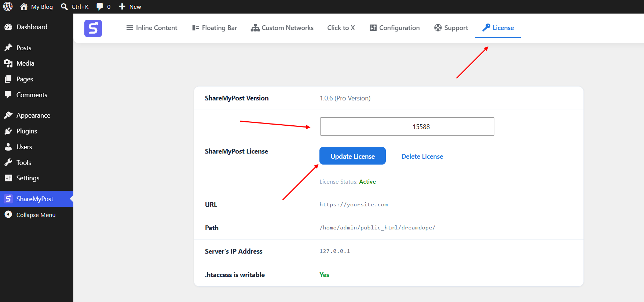
Task: Click the comment count 0
Action: 109,7
